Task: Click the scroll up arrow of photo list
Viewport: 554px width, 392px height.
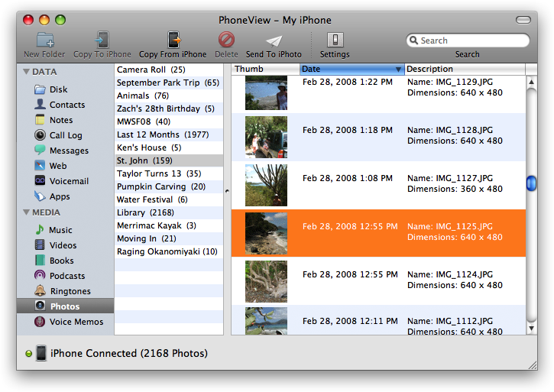Action: [x=531, y=82]
